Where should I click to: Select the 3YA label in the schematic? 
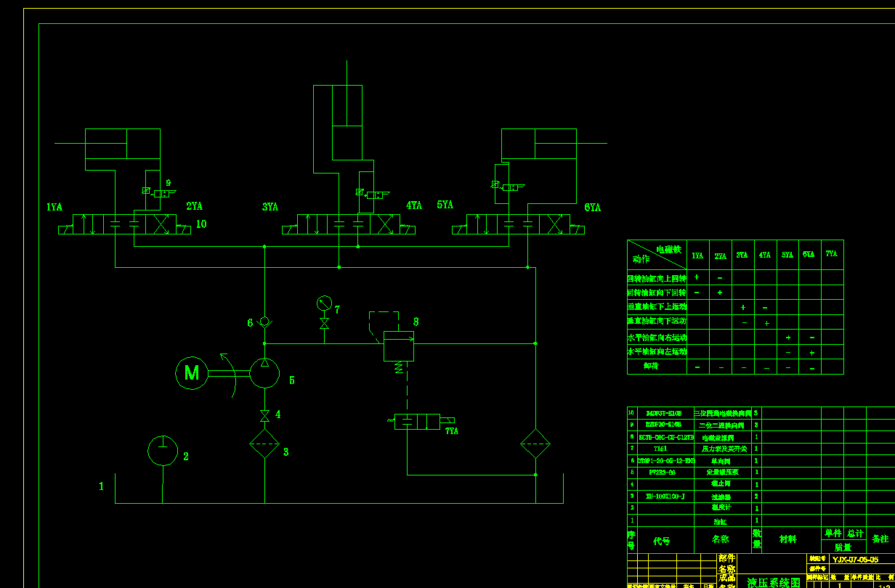point(270,207)
